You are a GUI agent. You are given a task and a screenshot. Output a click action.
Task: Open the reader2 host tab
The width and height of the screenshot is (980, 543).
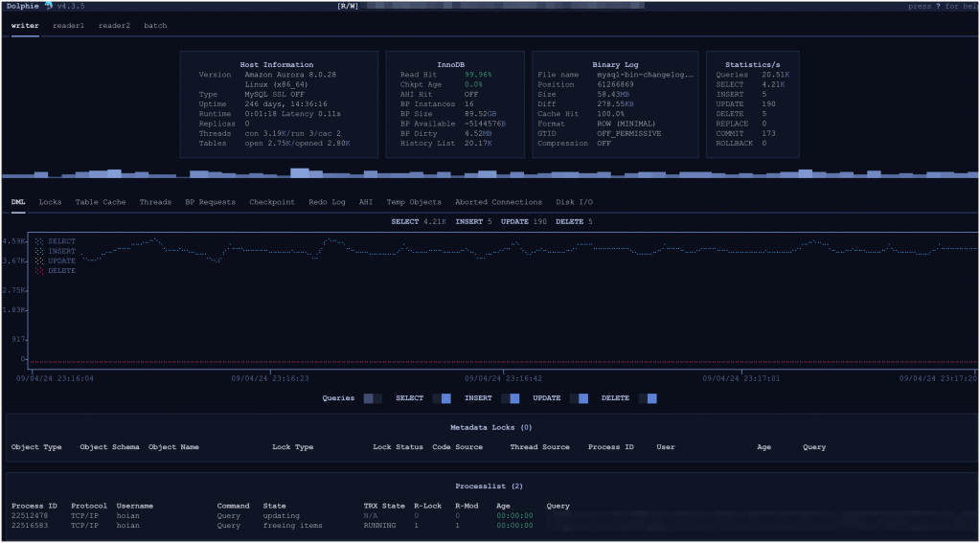(x=114, y=26)
